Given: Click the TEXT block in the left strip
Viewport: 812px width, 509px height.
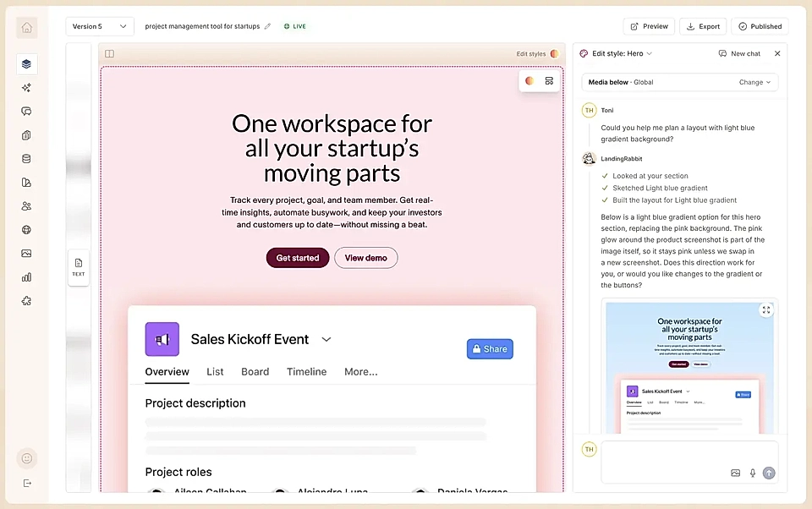Looking at the screenshot, I should pyautogui.click(x=79, y=268).
